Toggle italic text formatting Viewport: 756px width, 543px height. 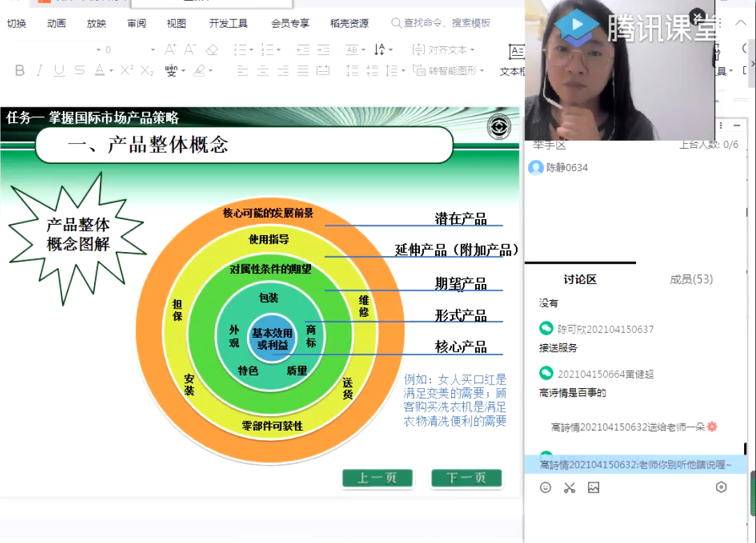tap(39, 70)
